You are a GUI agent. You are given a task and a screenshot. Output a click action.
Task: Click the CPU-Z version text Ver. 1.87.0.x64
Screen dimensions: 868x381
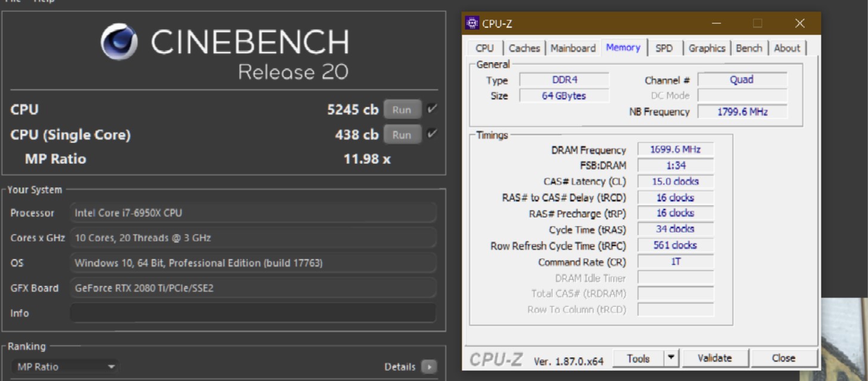pyautogui.click(x=569, y=361)
